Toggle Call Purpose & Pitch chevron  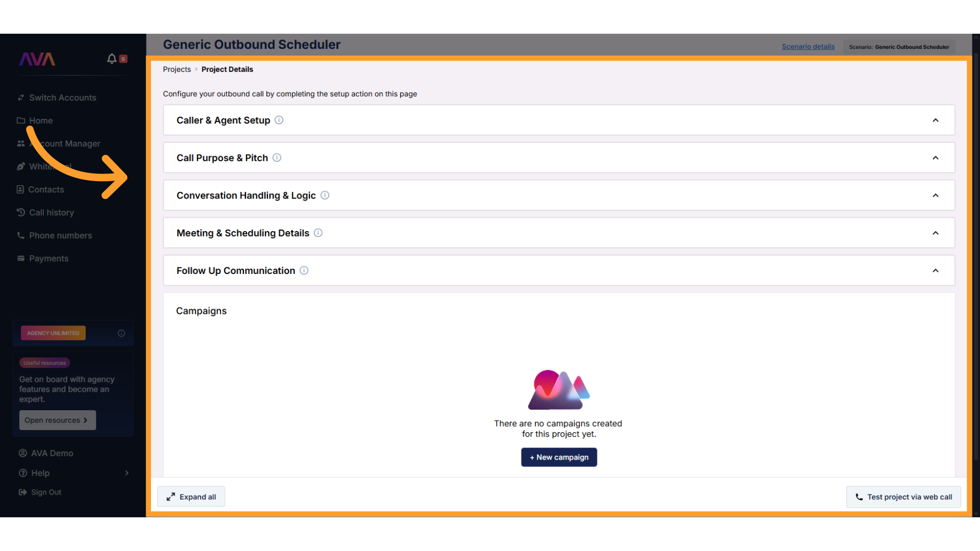coord(936,158)
